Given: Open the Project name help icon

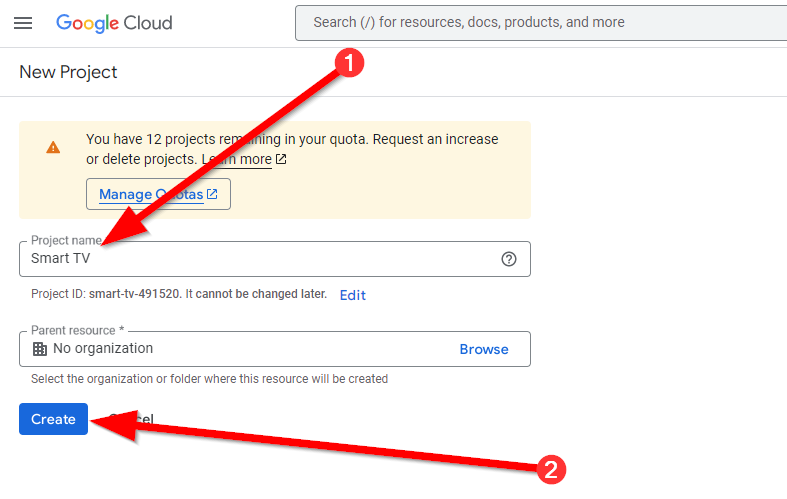Looking at the screenshot, I should pos(509,259).
